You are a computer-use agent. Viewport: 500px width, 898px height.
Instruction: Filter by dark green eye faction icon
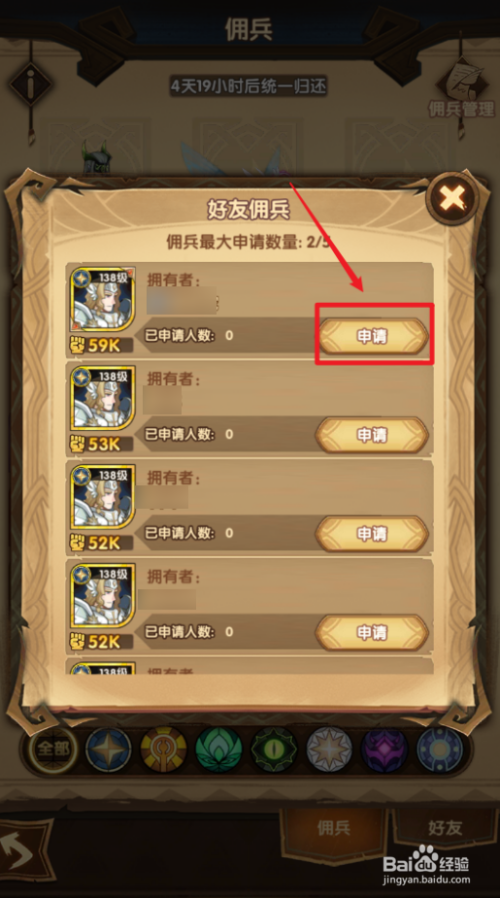click(274, 749)
